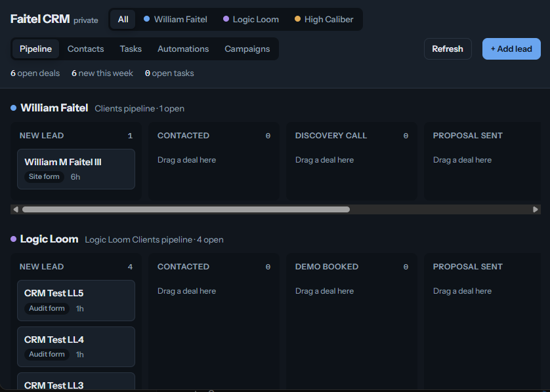The height and width of the screenshot is (392, 550).
Task: Click the horizontal scrollbar left arrow
Action: click(16, 210)
